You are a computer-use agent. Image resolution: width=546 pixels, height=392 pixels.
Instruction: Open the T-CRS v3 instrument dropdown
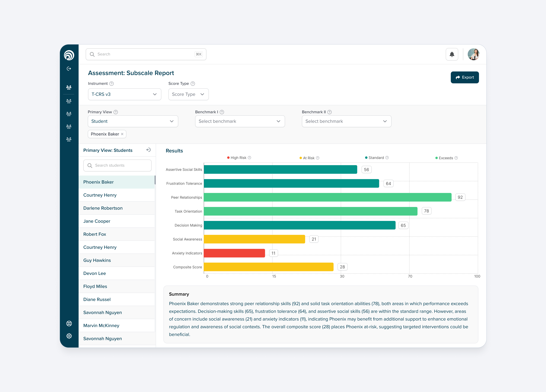(x=124, y=94)
